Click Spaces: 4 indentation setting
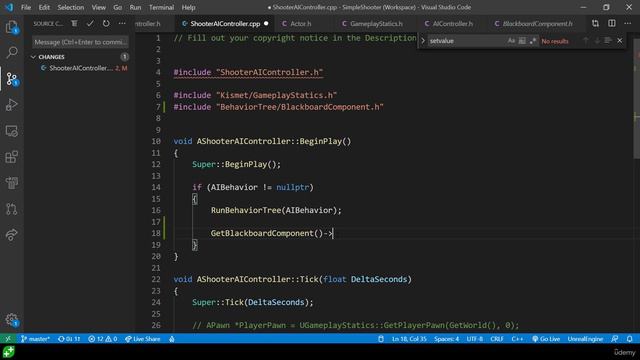This screenshot has width=640, height=360. (447, 339)
